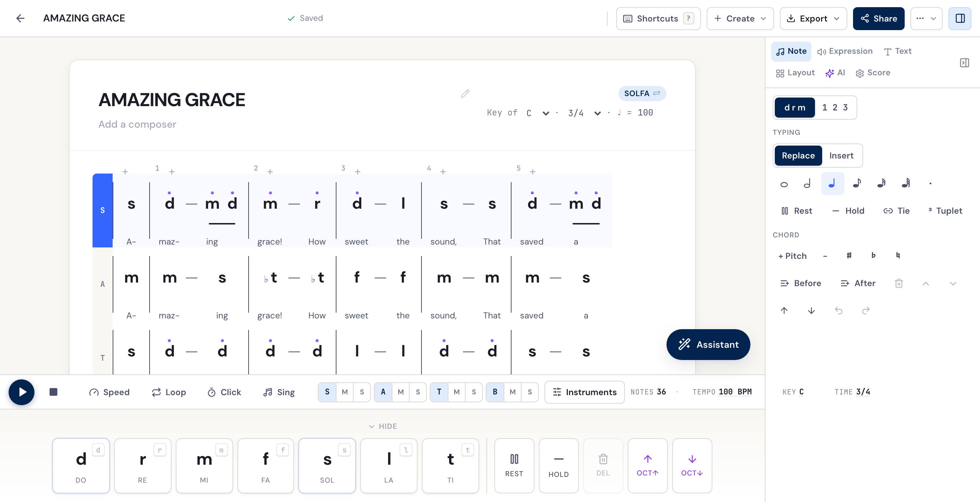Screen dimensions: 980x502
Task: Open the Export dropdown menu
Action: point(813,18)
